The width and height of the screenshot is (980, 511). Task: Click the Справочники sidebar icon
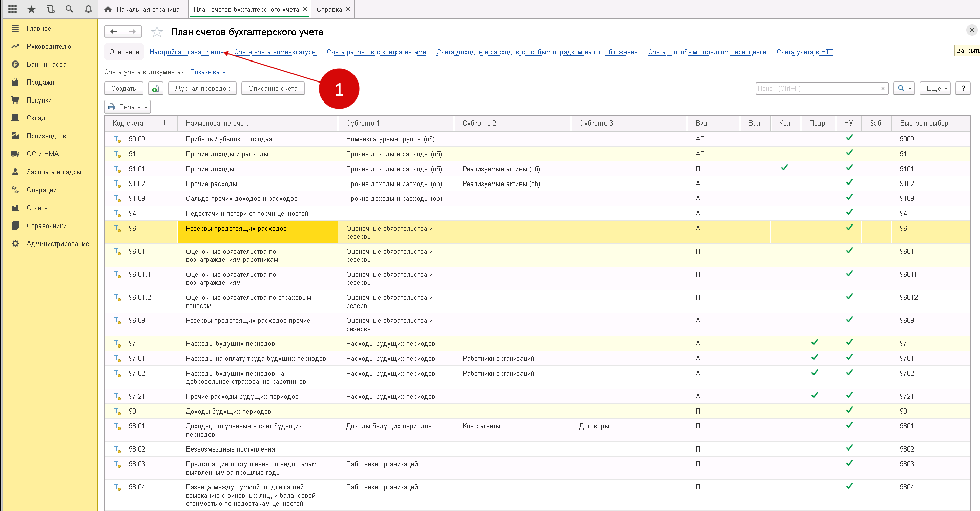[x=15, y=226]
